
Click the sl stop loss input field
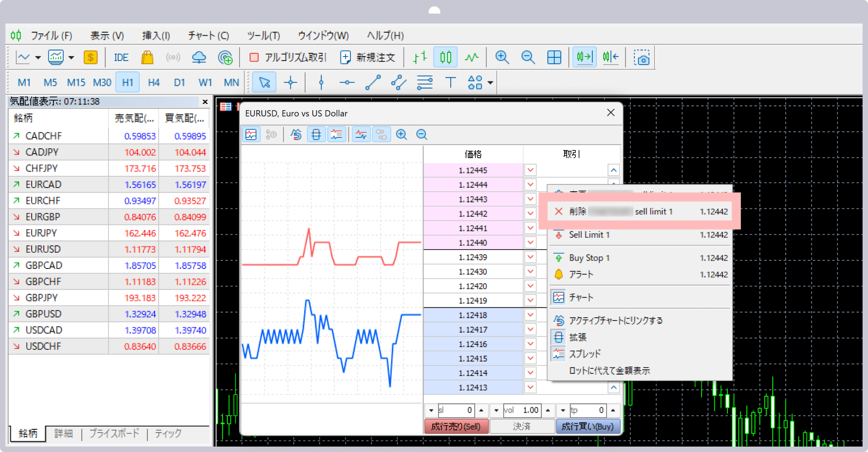(x=456, y=410)
